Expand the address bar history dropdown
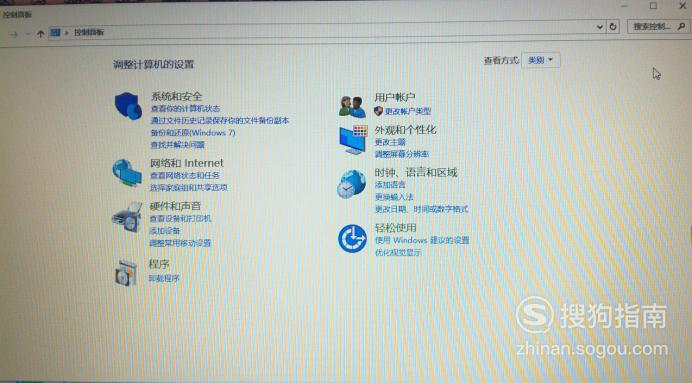This screenshot has height=383, width=692. click(x=600, y=27)
